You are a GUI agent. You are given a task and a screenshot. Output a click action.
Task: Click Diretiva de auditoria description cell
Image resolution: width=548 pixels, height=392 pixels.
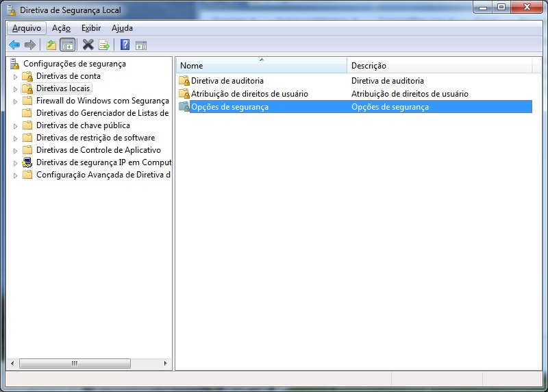[x=388, y=81]
